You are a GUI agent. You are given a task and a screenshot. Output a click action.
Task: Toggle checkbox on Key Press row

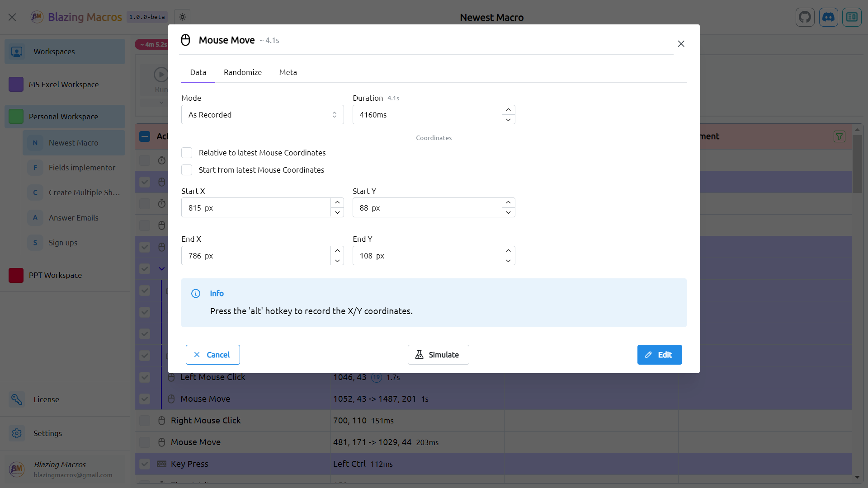(145, 464)
